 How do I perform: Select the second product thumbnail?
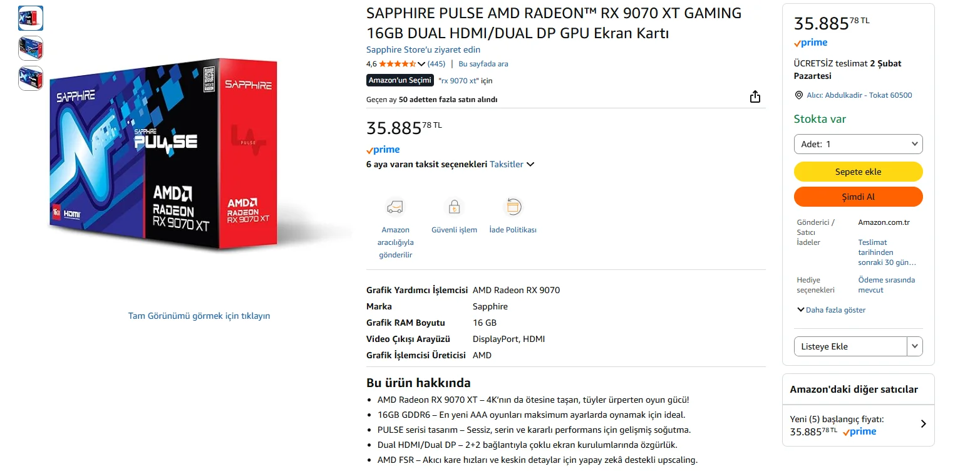(30, 48)
